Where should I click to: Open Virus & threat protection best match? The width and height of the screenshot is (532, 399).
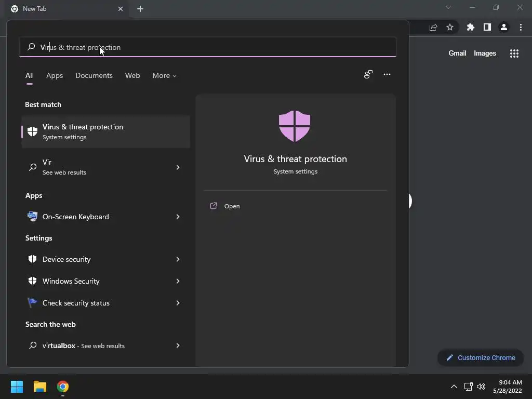pos(105,131)
